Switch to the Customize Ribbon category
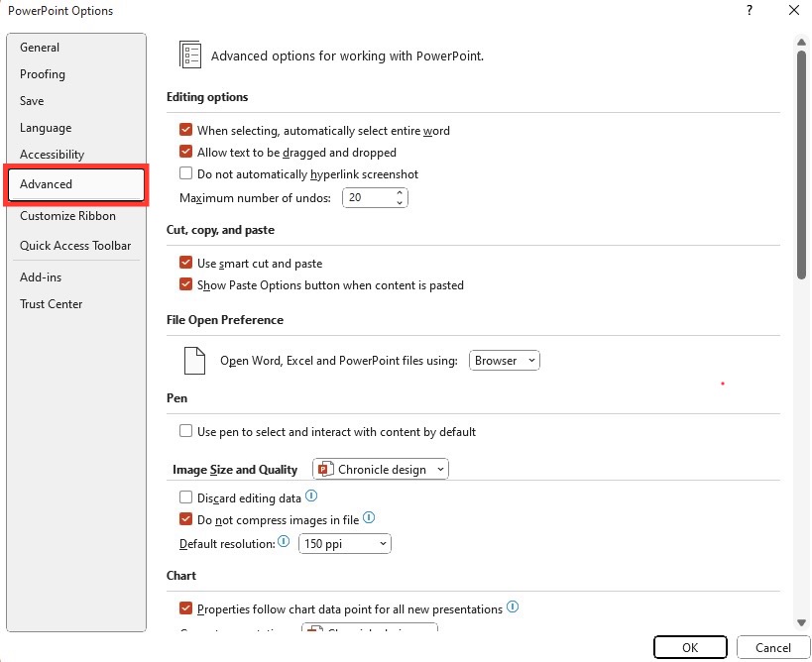812x662 pixels. pos(67,216)
